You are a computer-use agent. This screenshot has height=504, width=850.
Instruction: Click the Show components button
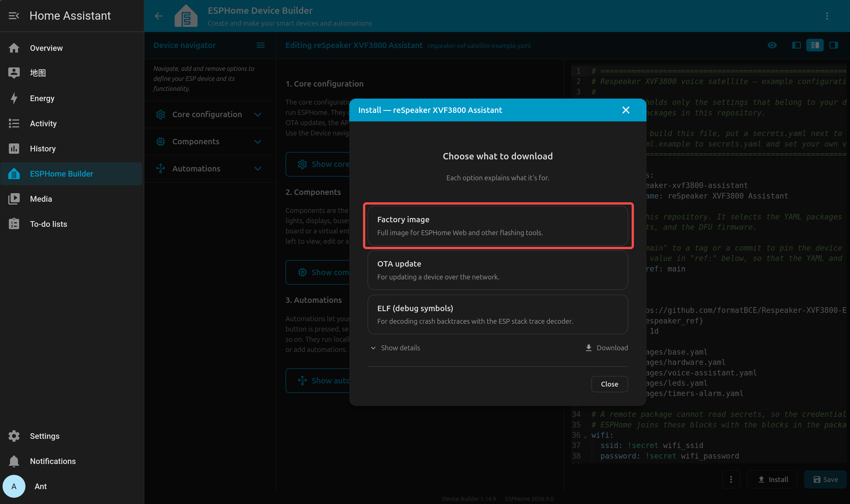pos(317,272)
